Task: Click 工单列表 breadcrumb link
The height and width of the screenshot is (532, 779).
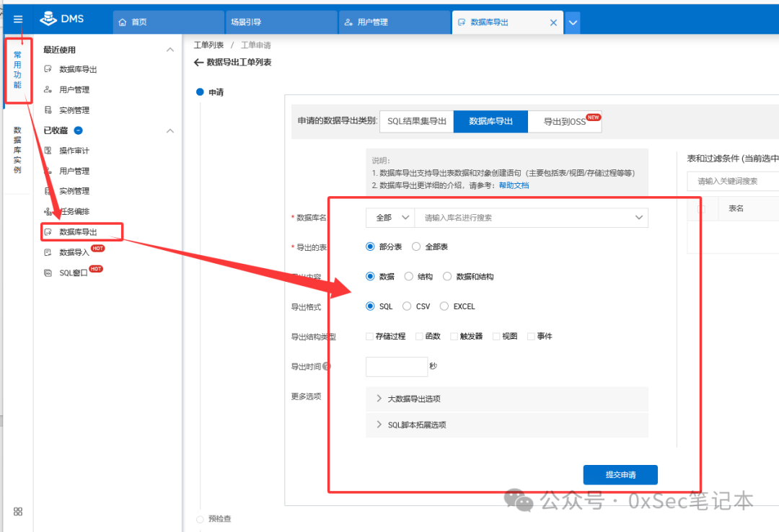Action: tap(208, 45)
